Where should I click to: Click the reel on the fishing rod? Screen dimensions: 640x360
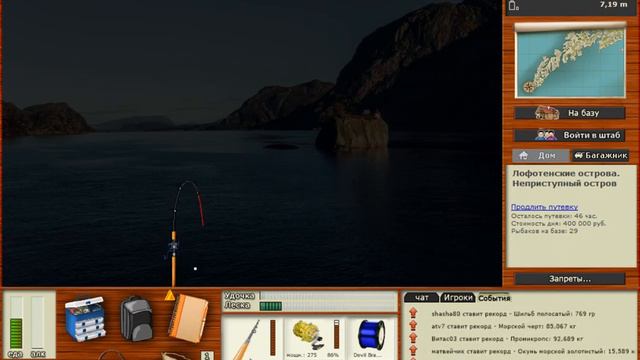(173, 247)
